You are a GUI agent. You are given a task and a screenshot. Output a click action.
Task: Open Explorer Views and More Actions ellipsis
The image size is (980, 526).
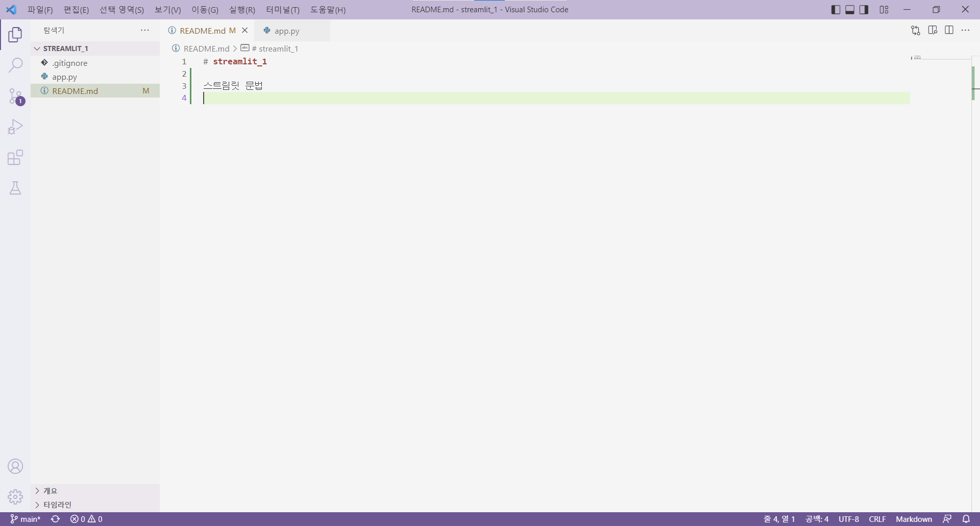[145, 31]
